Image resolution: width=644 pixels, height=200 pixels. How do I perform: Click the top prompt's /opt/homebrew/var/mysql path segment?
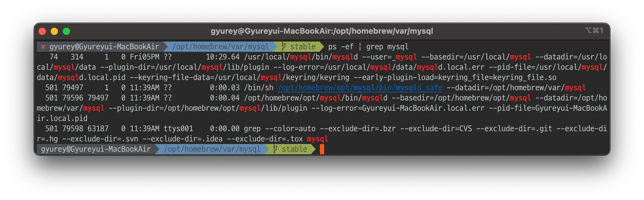click(221, 47)
